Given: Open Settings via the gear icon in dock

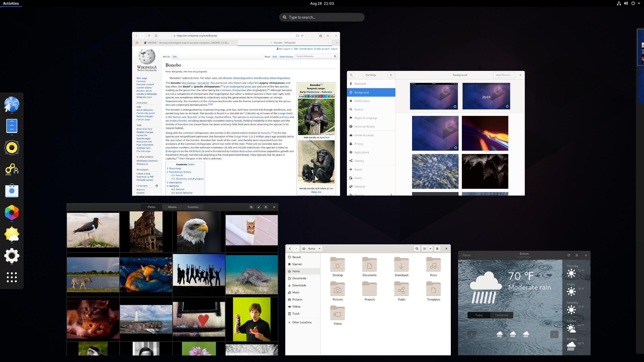Looking at the screenshot, I should (x=12, y=256).
